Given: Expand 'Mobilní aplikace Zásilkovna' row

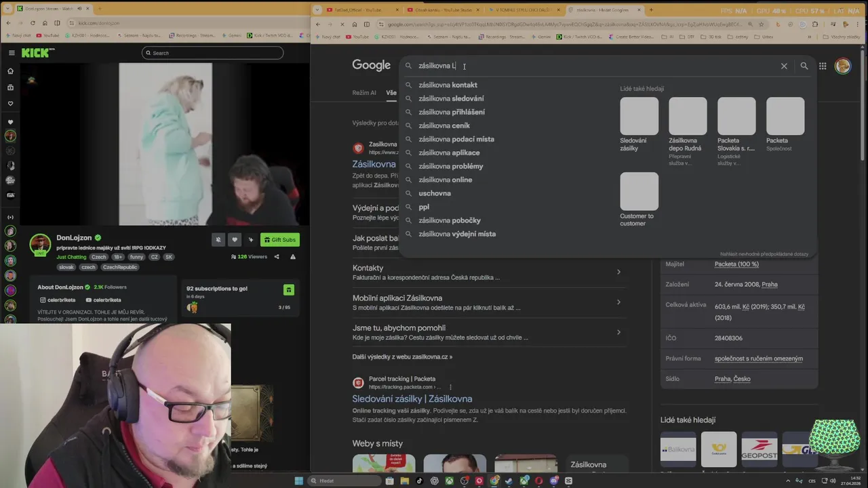Looking at the screenshot, I should point(487,302).
